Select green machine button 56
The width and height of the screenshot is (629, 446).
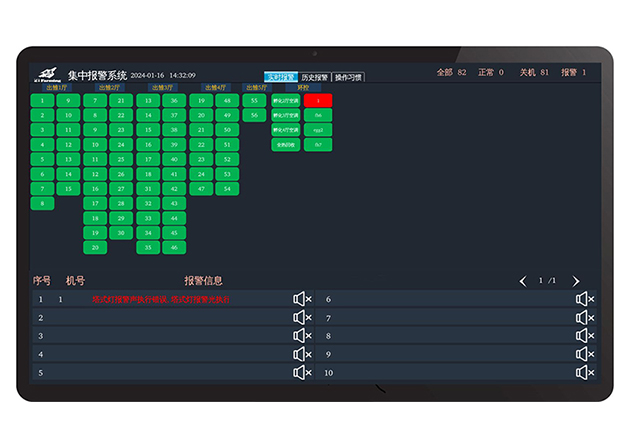pyautogui.click(x=254, y=115)
